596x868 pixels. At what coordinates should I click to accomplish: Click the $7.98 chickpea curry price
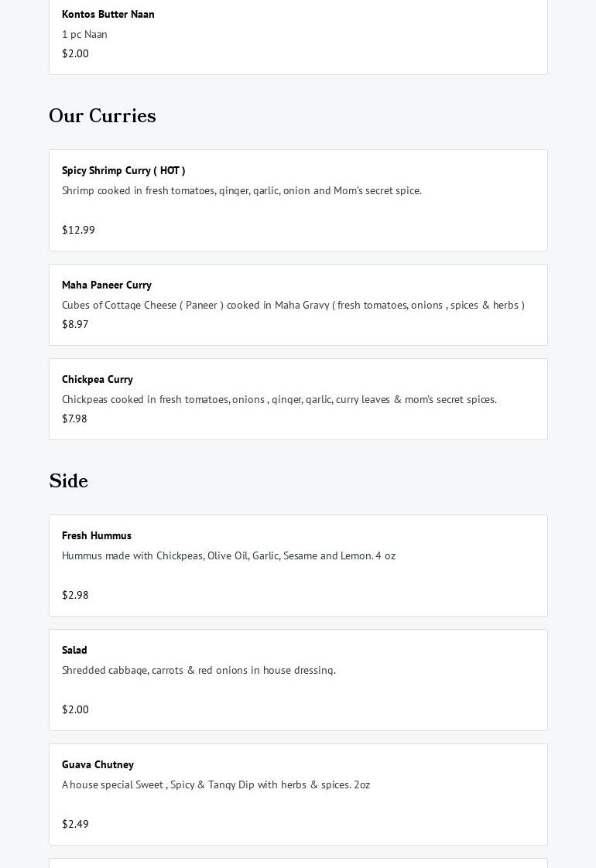click(x=75, y=419)
